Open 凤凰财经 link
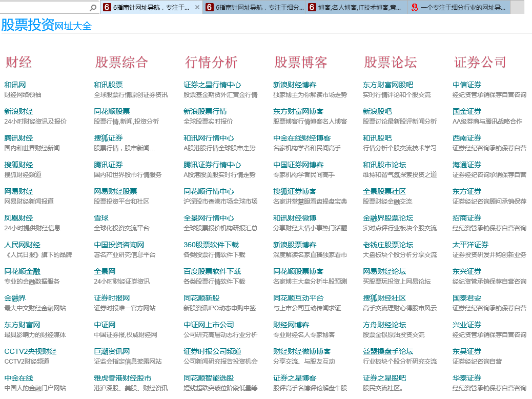 click(18, 218)
